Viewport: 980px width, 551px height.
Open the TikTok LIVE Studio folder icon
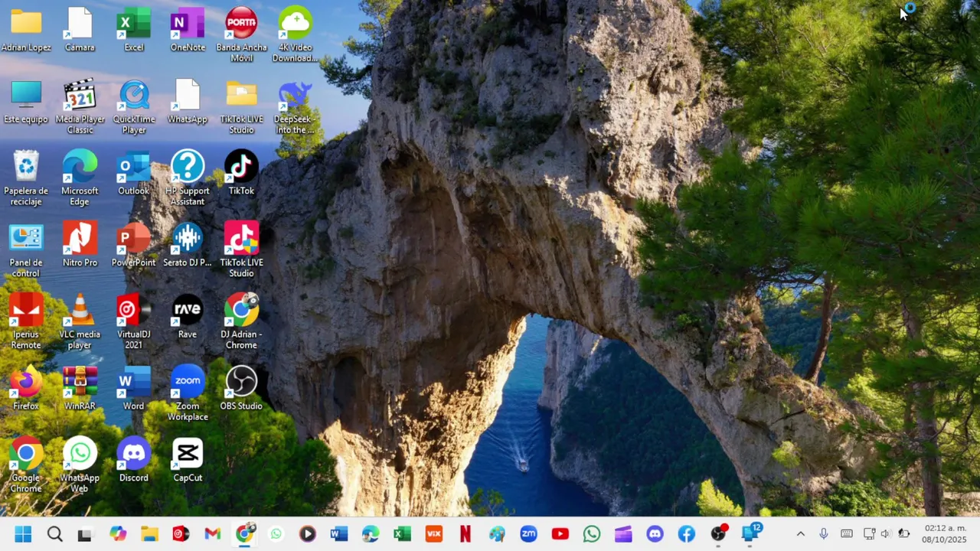(241, 106)
